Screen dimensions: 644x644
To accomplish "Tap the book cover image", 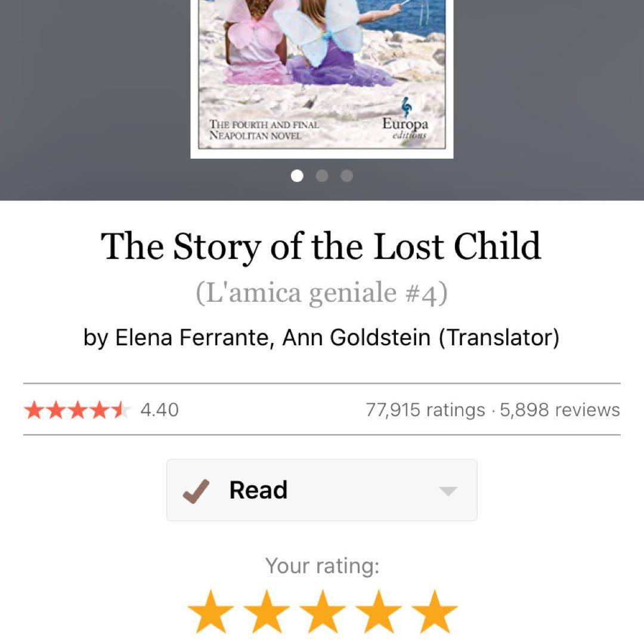I will (x=321, y=78).
